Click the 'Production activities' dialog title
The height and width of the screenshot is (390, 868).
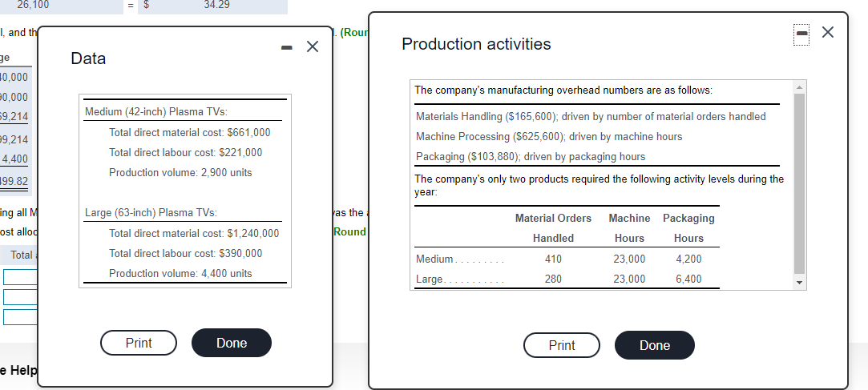(476, 44)
